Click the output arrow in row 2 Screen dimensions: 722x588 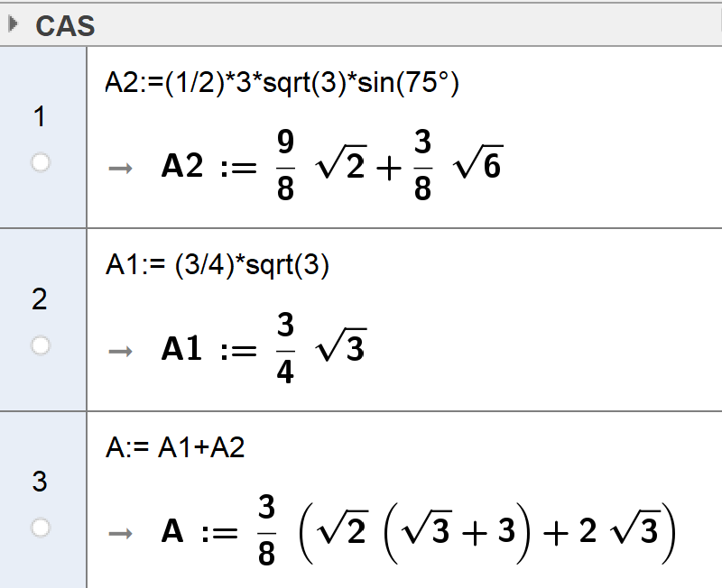tap(118, 350)
